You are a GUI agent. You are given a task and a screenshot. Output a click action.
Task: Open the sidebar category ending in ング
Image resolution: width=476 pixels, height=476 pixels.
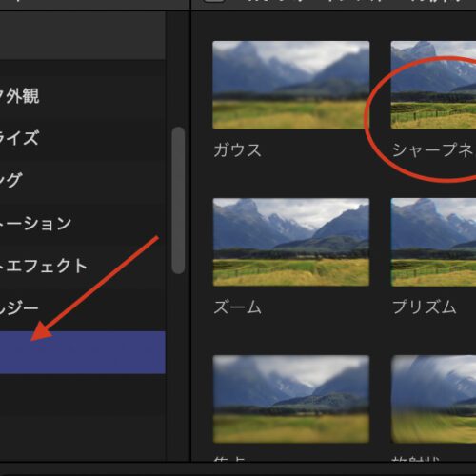point(83,181)
